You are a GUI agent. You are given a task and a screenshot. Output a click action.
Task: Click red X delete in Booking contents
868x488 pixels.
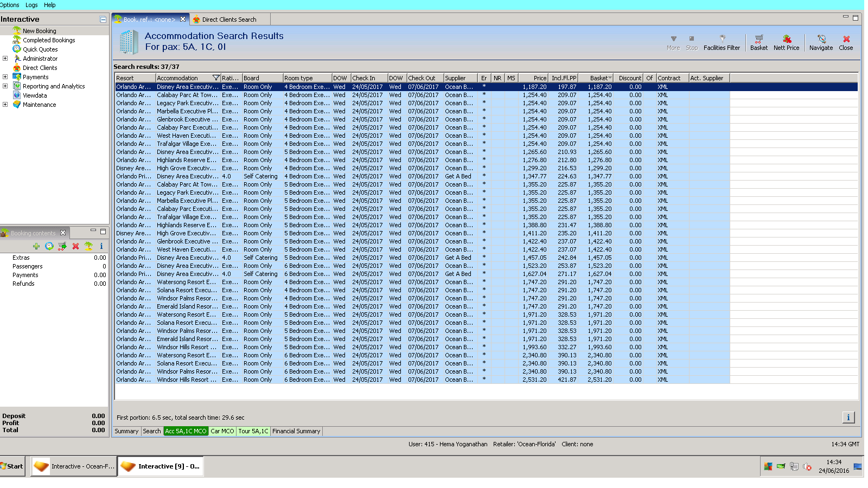(x=75, y=246)
